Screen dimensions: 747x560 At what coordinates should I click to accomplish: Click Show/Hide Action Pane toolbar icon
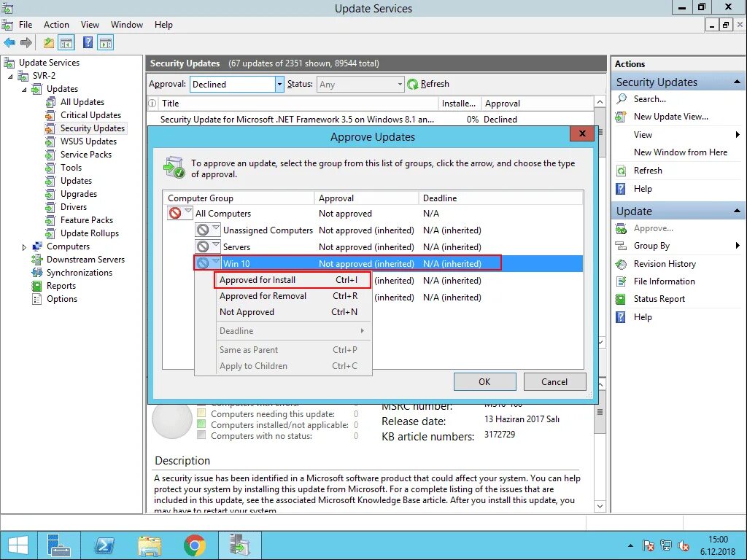coord(106,43)
